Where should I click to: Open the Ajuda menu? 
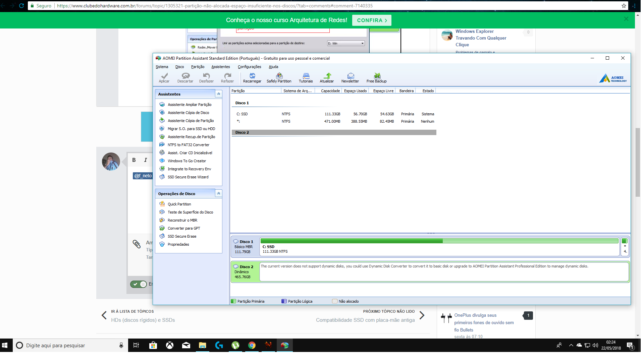[x=273, y=67]
